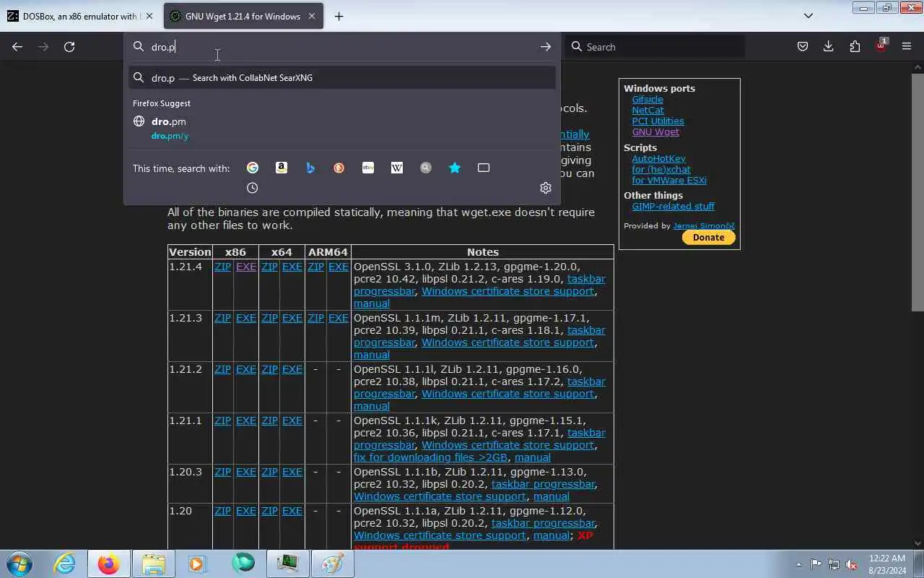
Task: Open Windows Explorer from the taskbar
Action: pos(154,564)
